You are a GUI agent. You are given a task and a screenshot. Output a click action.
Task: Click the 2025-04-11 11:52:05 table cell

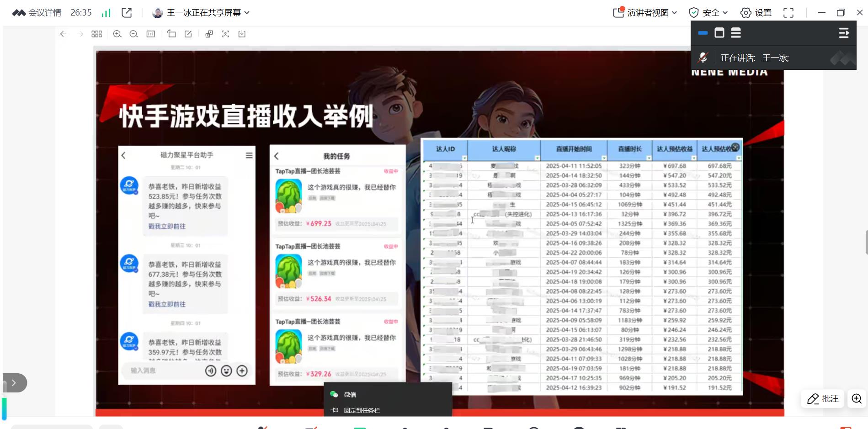click(574, 166)
